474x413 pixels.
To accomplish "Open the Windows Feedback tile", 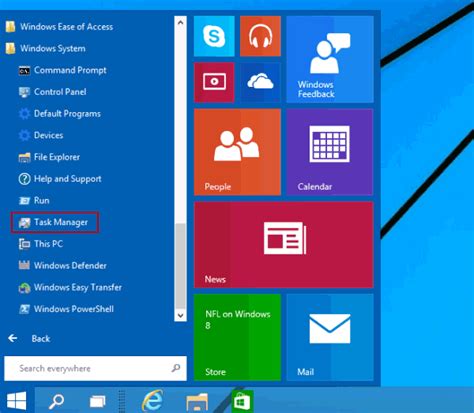I will (330, 59).
